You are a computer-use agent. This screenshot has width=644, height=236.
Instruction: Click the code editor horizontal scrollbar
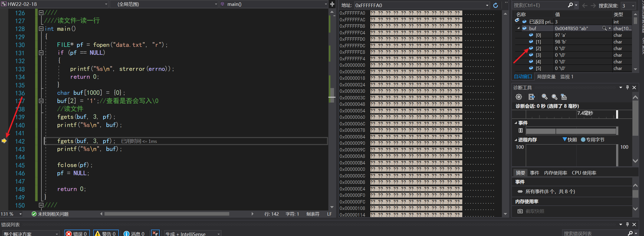(167, 214)
